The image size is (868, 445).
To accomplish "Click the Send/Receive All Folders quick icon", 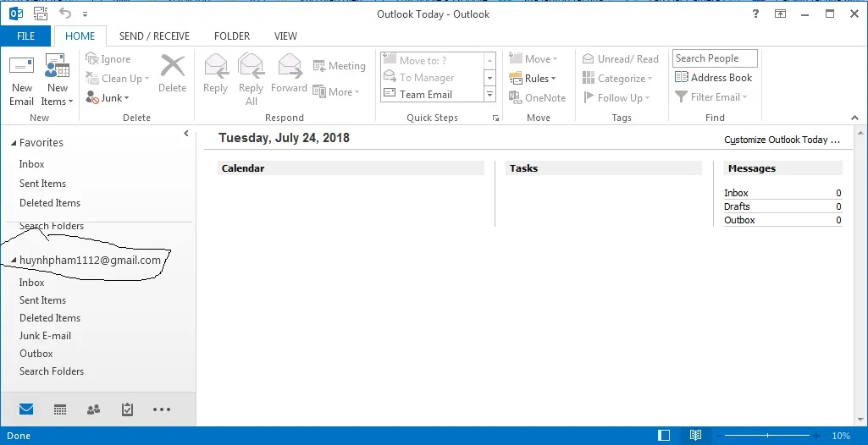I will (x=41, y=14).
